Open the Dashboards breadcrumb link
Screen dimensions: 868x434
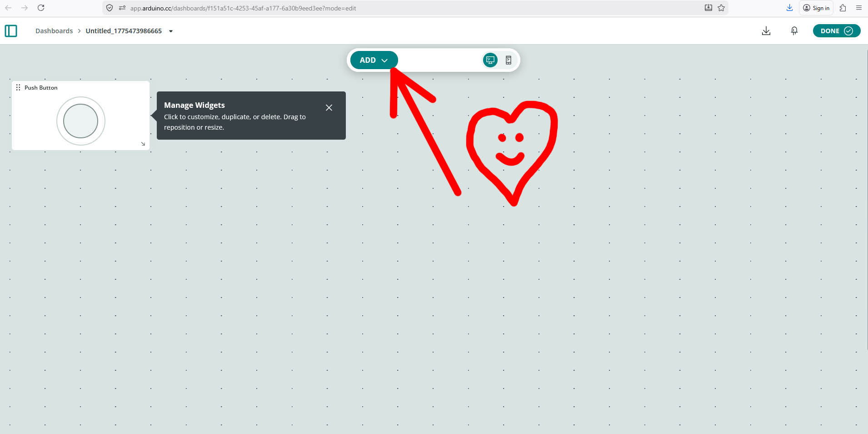pos(54,31)
